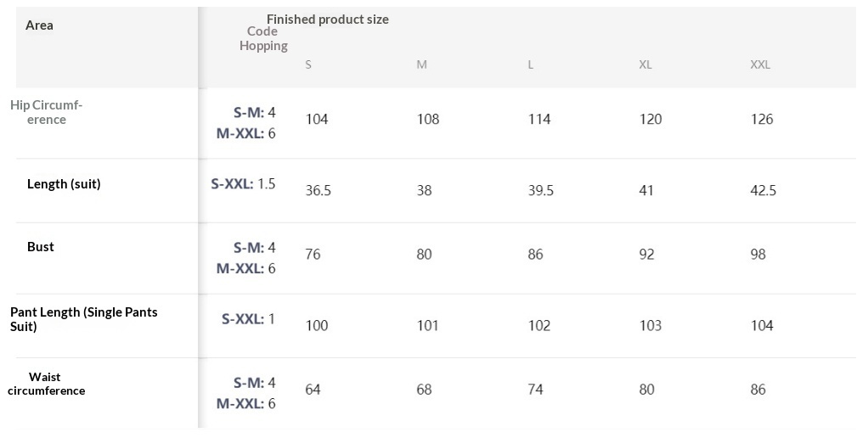Select Pant Length (Single Pants Suit) label

pos(83,318)
